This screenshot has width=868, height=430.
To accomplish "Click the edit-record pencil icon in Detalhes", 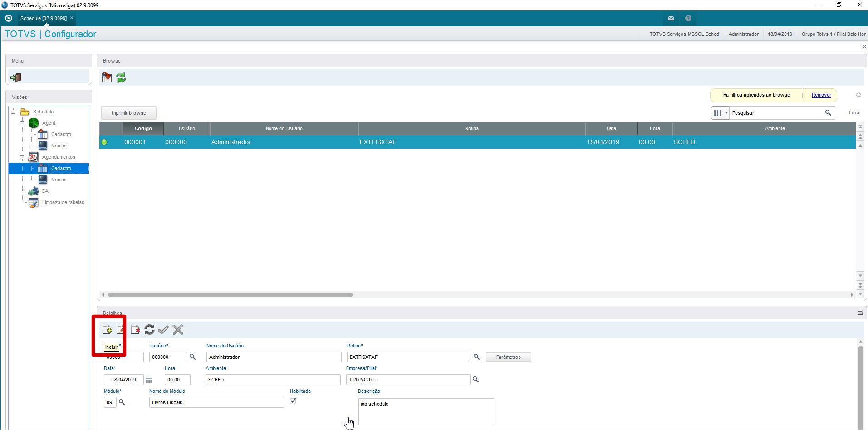I will point(121,330).
